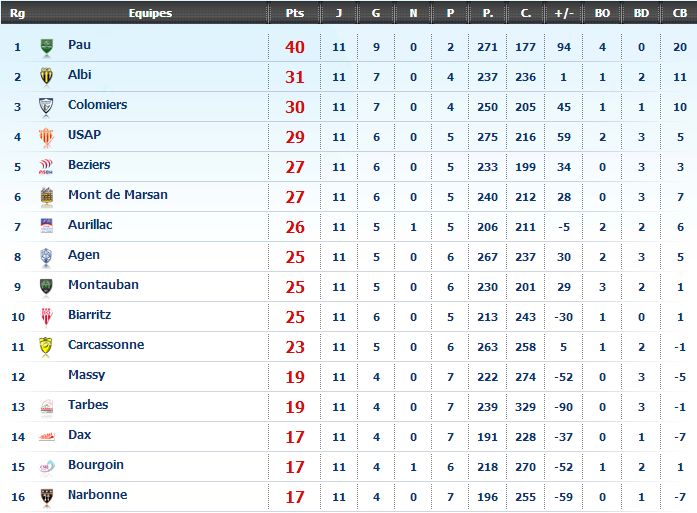This screenshot has height=513, width=697.
Task: Click the Carcassonne yellow crest icon
Action: coord(46,347)
